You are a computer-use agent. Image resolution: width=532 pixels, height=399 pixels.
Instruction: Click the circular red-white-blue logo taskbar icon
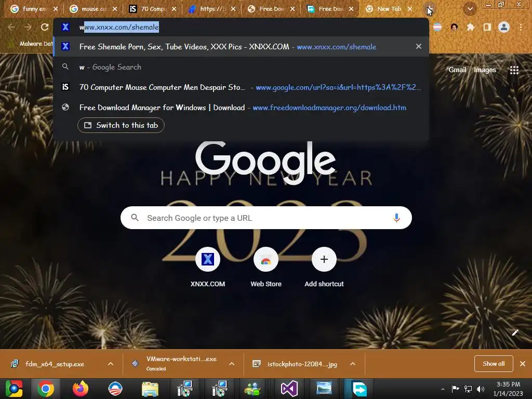tap(115, 389)
